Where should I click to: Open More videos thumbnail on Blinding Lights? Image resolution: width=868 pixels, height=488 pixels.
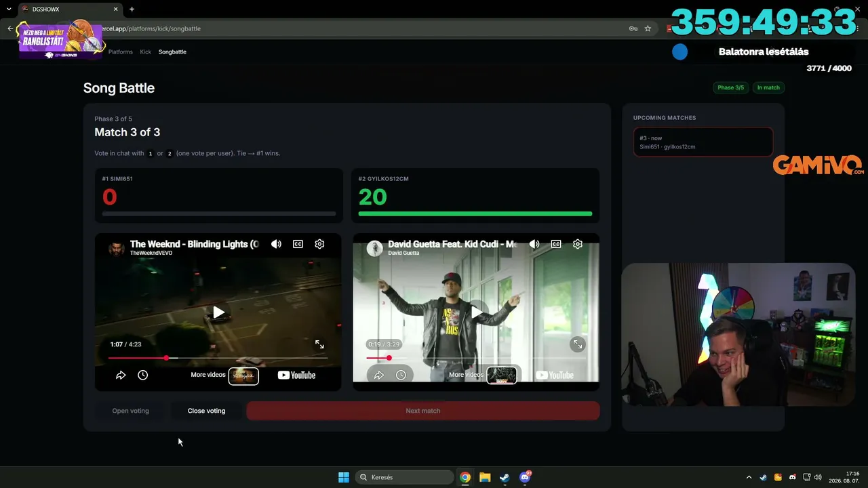(243, 375)
